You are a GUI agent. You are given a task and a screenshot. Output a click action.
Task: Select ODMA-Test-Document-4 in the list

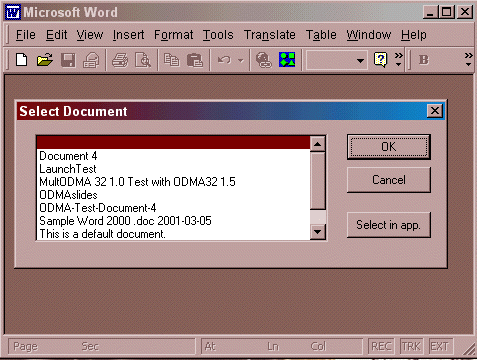point(173,208)
